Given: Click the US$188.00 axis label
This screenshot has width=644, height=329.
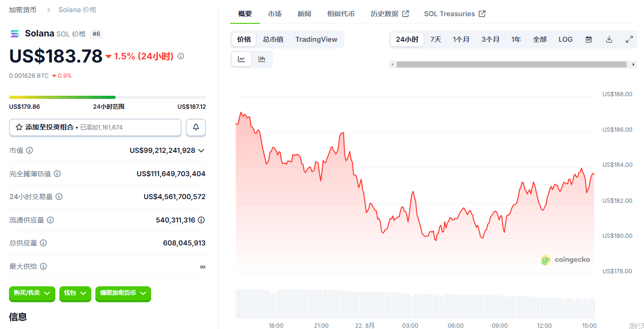Looking at the screenshot, I should 617,94.
